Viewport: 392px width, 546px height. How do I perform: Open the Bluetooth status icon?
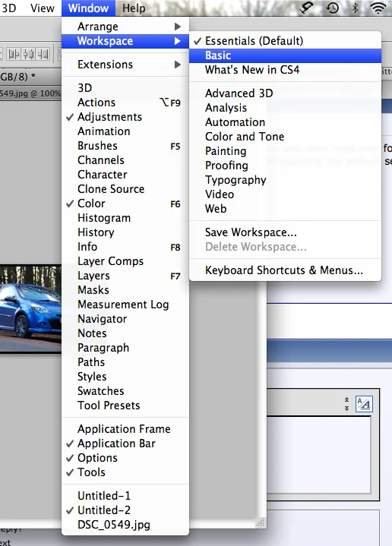pyautogui.click(x=355, y=8)
